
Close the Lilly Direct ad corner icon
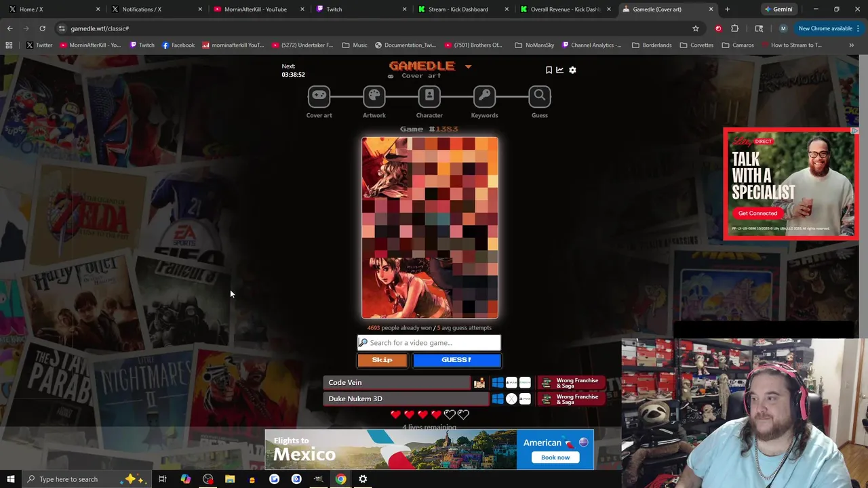[x=854, y=131]
